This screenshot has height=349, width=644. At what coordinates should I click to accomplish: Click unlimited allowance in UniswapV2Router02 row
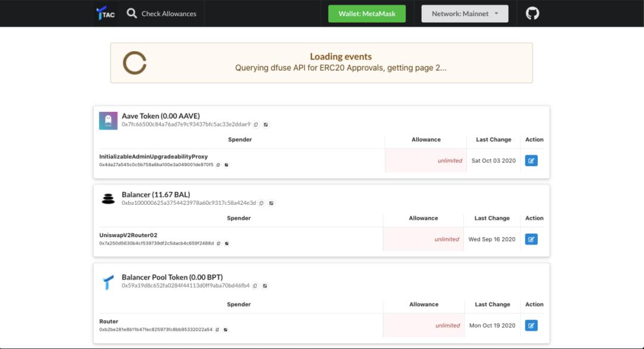point(447,239)
